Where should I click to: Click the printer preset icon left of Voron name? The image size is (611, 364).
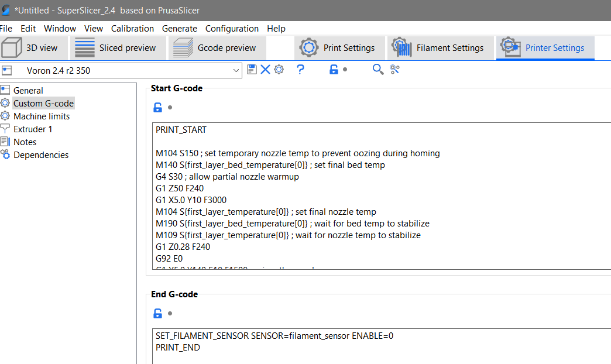[x=6, y=71]
